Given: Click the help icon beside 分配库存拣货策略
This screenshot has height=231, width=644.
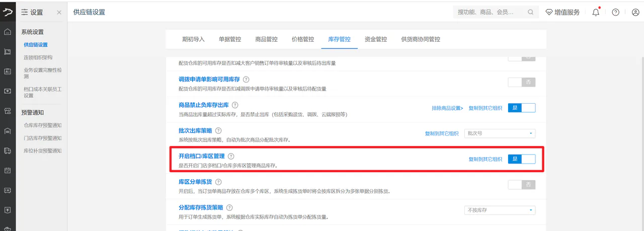Looking at the screenshot, I should tap(229, 207).
